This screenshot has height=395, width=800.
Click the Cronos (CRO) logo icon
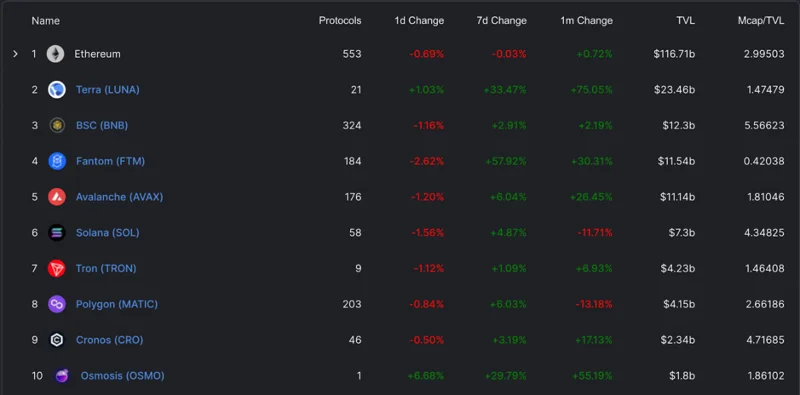[x=57, y=340]
